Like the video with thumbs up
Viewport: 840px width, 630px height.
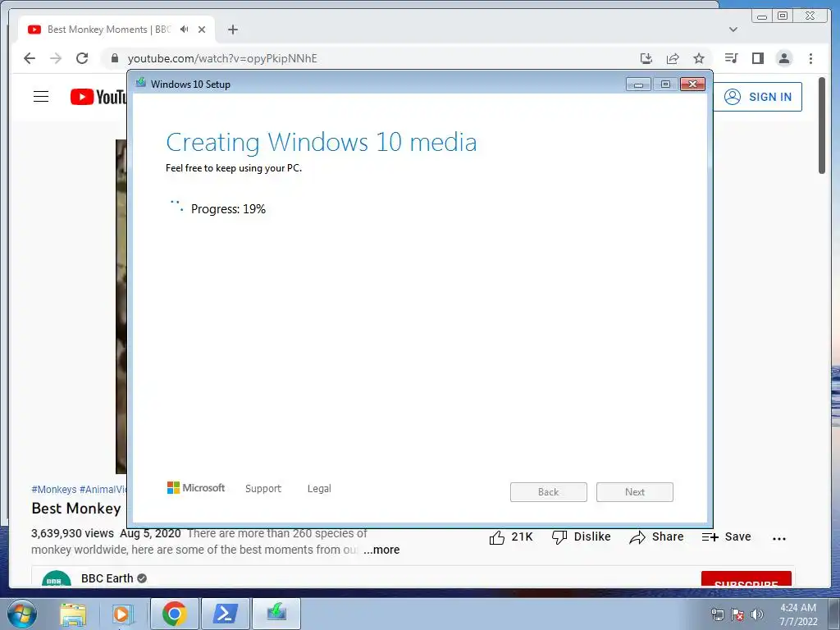[x=510, y=536]
